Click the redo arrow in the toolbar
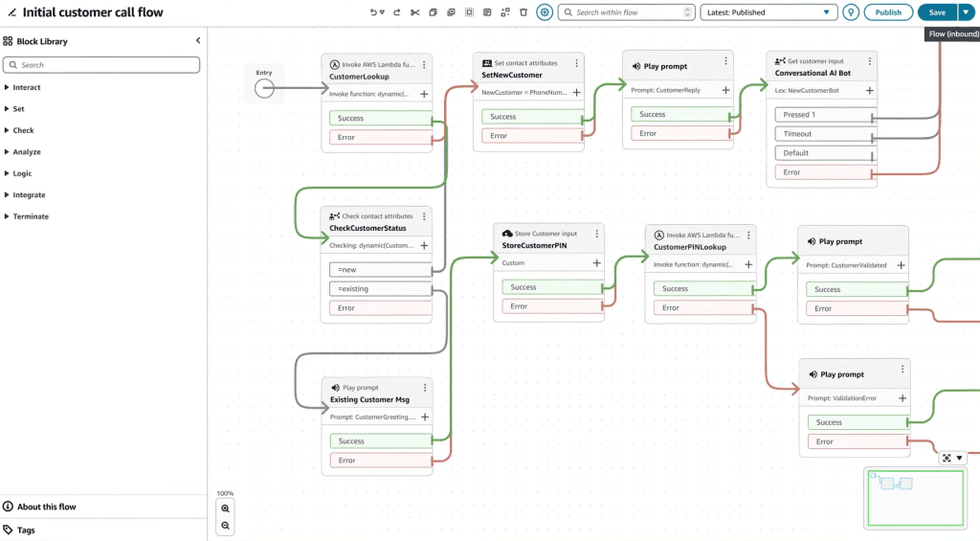980x541 pixels. [x=396, y=11]
